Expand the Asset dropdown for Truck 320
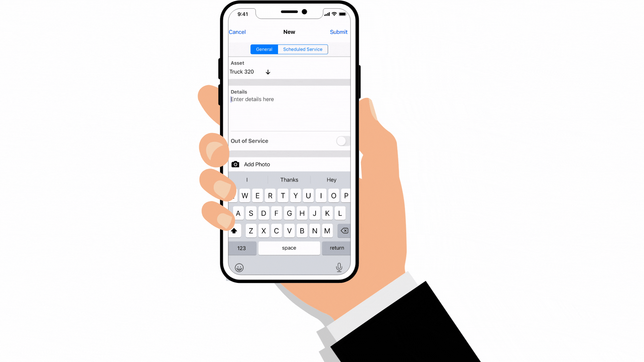Image resolution: width=644 pixels, height=362 pixels. coord(268,72)
